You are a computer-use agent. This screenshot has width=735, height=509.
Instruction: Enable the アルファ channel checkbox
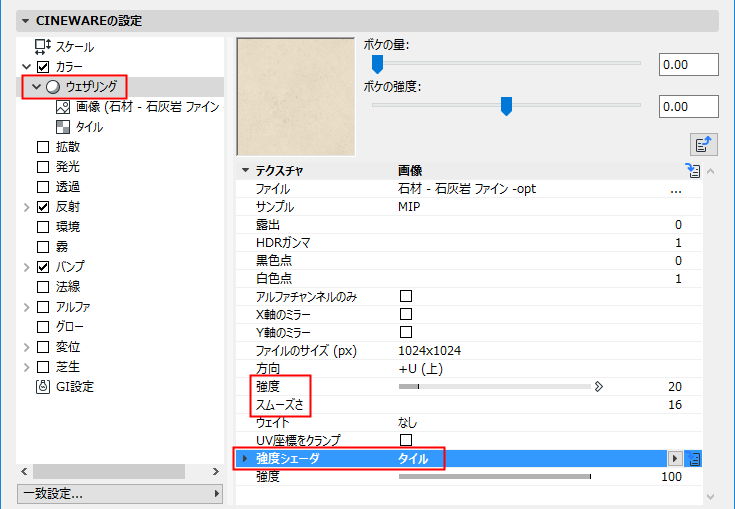click(x=43, y=307)
